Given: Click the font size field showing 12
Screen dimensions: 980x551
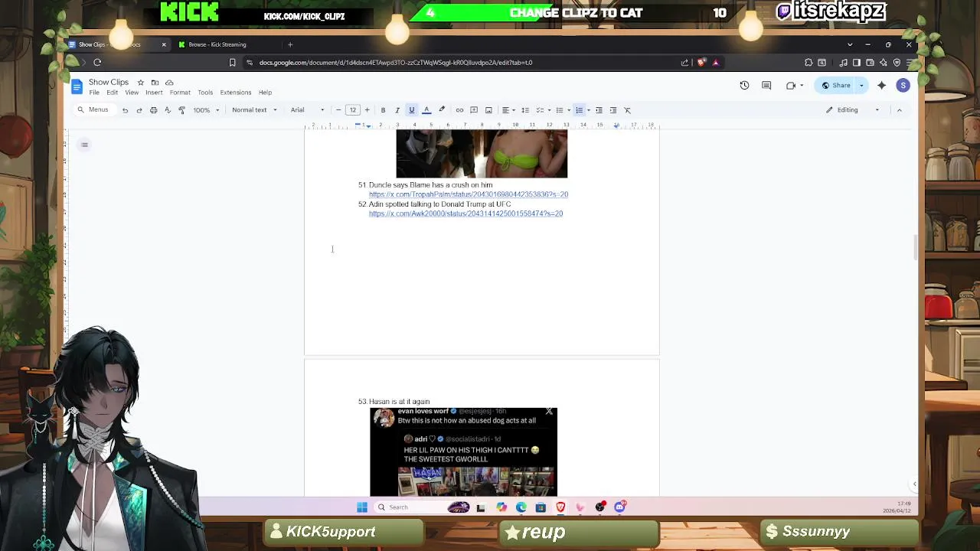Looking at the screenshot, I should (x=353, y=110).
